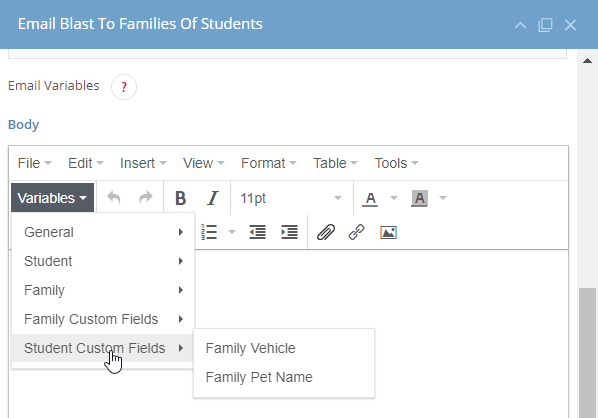Click the vertical scrollbar thumb
This screenshot has width=598, height=418.
tap(587, 353)
